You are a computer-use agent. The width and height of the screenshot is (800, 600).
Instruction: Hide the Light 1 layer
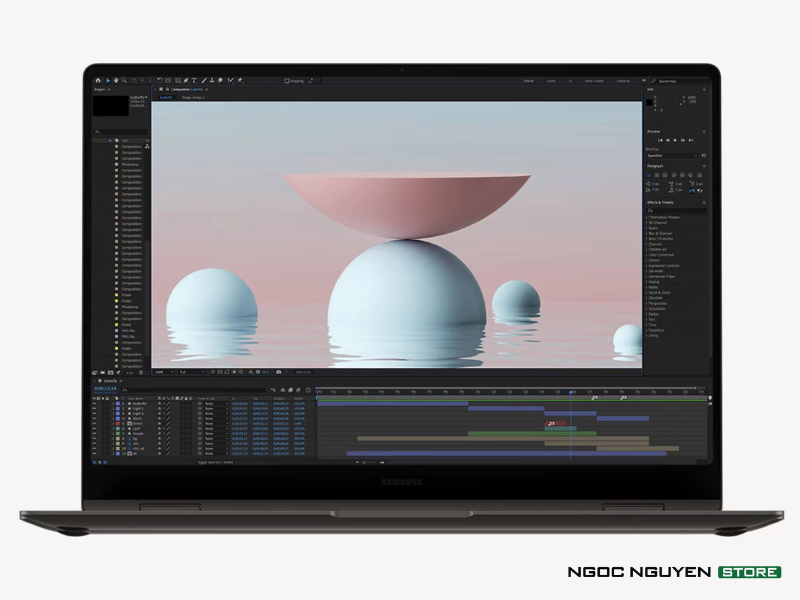pos(95,408)
